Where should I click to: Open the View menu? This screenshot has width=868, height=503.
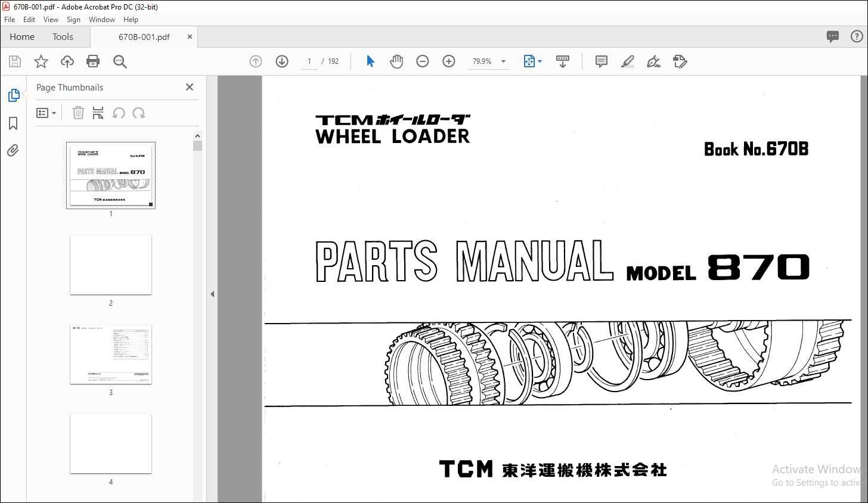[51, 20]
